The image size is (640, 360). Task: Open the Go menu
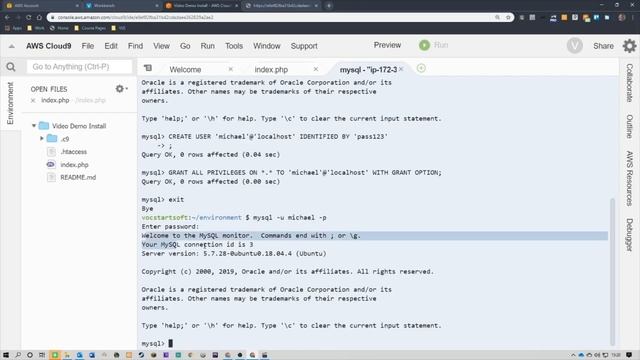point(185,46)
